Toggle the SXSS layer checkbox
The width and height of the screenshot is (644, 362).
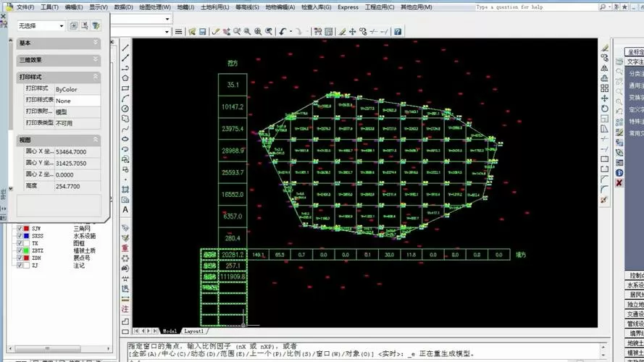[x=20, y=236]
